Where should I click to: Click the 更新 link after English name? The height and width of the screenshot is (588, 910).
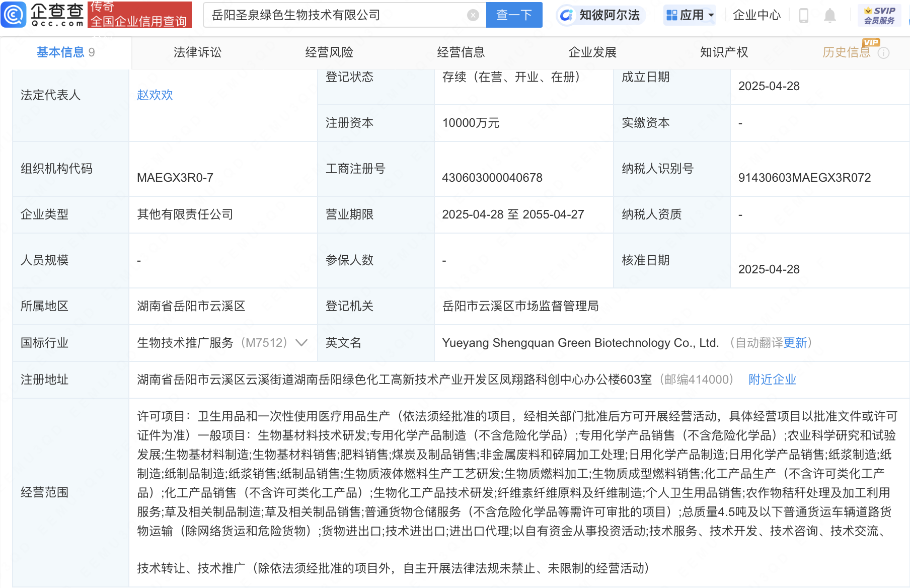795,343
